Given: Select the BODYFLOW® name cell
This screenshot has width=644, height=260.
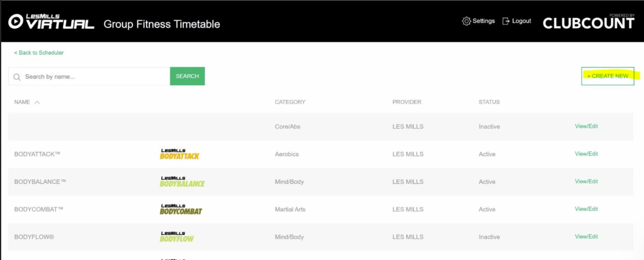Looking at the screenshot, I should (x=34, y=237).
